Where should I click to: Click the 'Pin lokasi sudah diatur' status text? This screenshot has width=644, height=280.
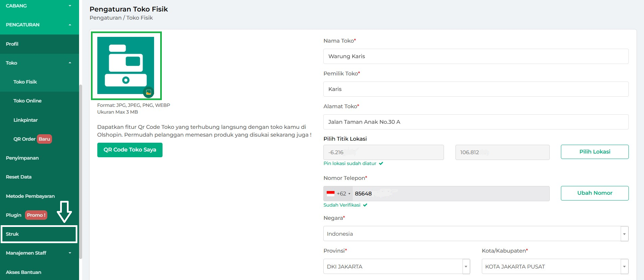(x=350, y=163)
